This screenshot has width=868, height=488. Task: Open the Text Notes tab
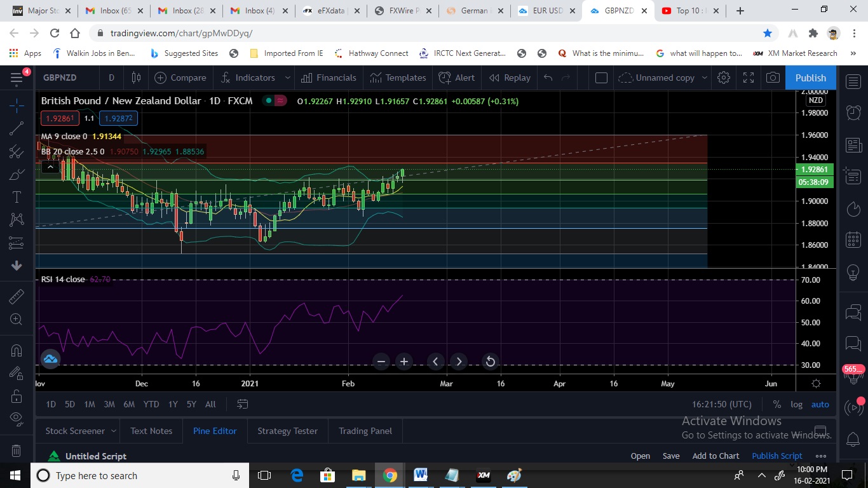pyautogui.click(x=151, y=431)
